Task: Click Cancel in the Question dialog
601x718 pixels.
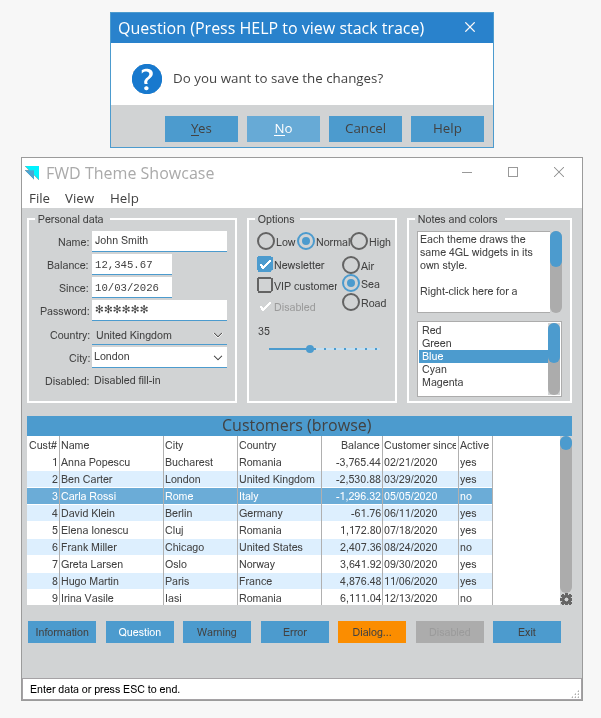Action: 366,129
